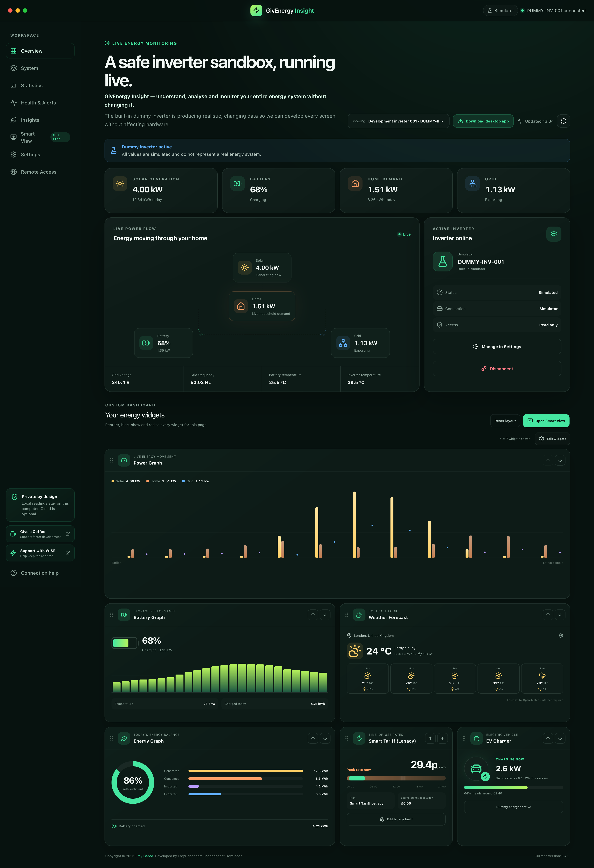
Task: Move Weather Forecast widget down
Action: [560, 615]
